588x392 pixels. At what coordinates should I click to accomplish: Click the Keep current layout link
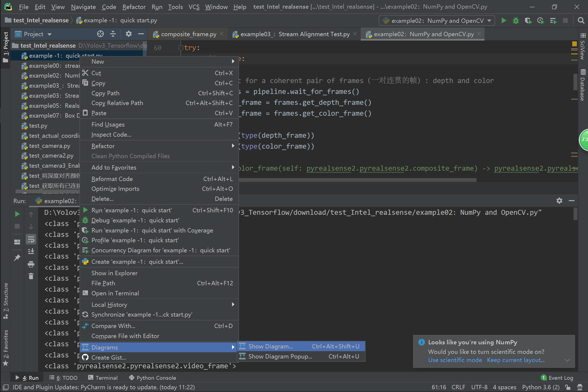[515, 360]
